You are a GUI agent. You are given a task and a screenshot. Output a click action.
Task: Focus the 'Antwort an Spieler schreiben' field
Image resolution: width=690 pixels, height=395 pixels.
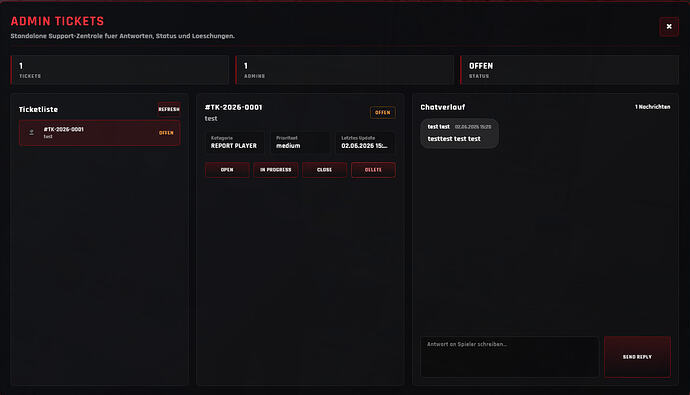click(x=510, y=357)
